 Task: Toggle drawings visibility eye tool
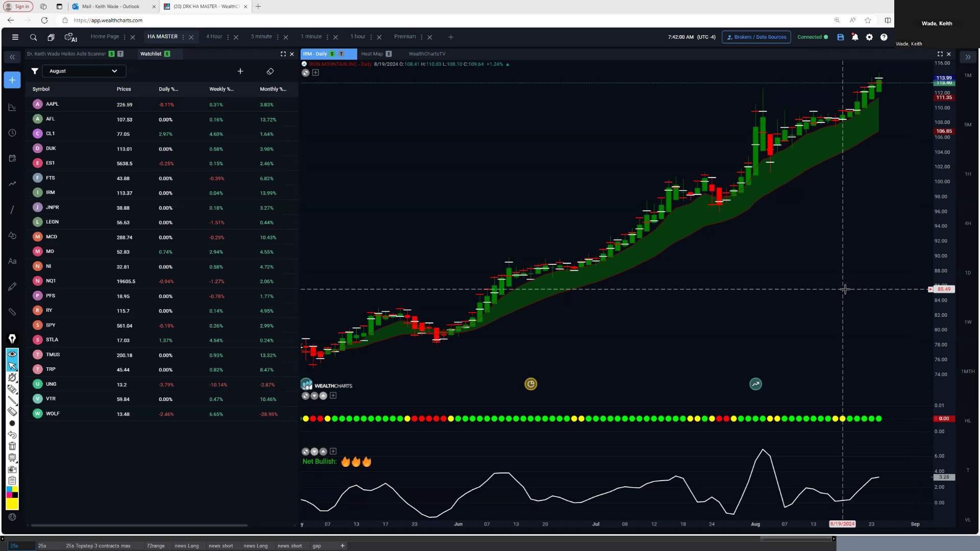[12, 354]
